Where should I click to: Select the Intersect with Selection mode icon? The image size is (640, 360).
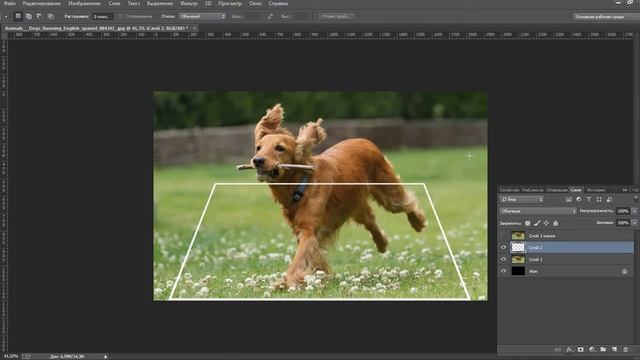click(x=51, y=16)
